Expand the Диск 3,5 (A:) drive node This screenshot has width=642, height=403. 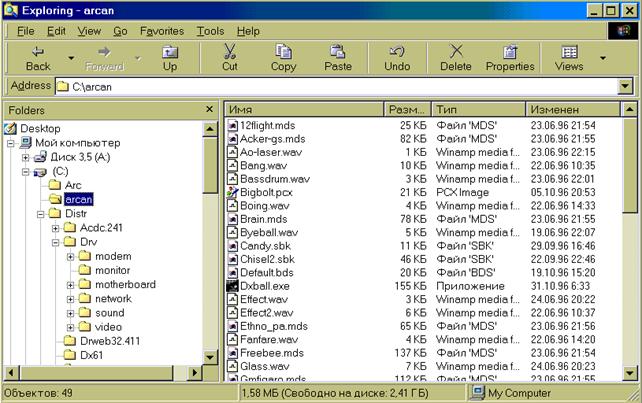[24, 157]
